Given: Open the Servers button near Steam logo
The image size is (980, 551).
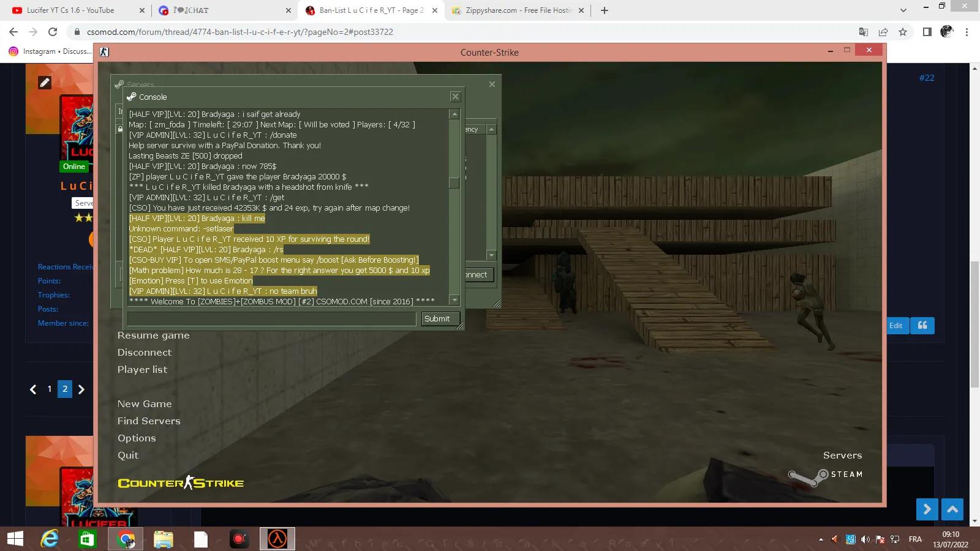Looking at the screenshot, I should click(x=842, y=455).
